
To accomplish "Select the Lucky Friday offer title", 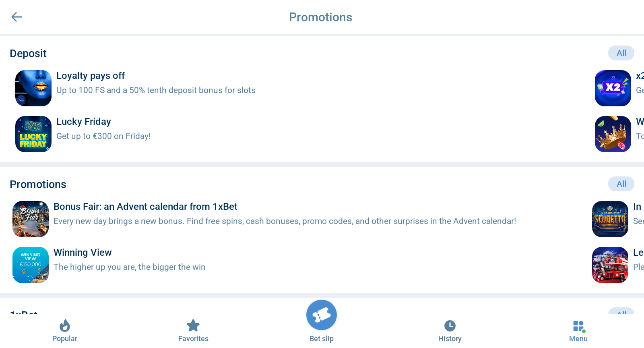I will pos(84,122).
